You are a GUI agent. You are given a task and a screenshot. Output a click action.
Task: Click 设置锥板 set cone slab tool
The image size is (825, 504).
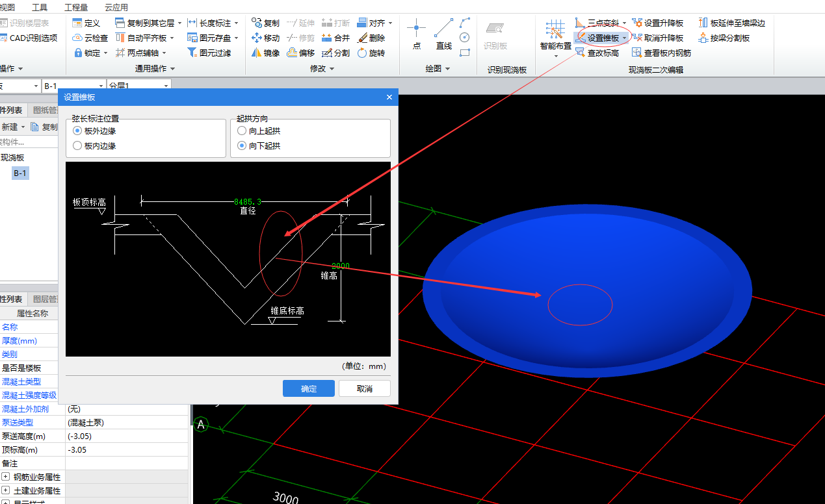(597, 38)
